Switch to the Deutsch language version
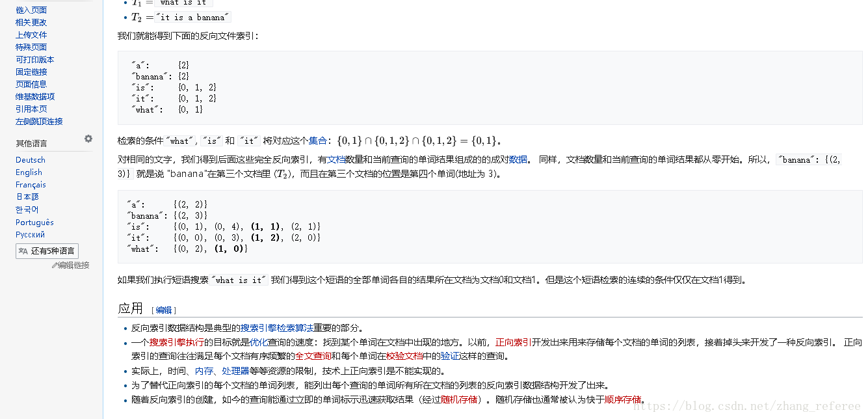This screenshot has height=419, width=868. point(31,160)
